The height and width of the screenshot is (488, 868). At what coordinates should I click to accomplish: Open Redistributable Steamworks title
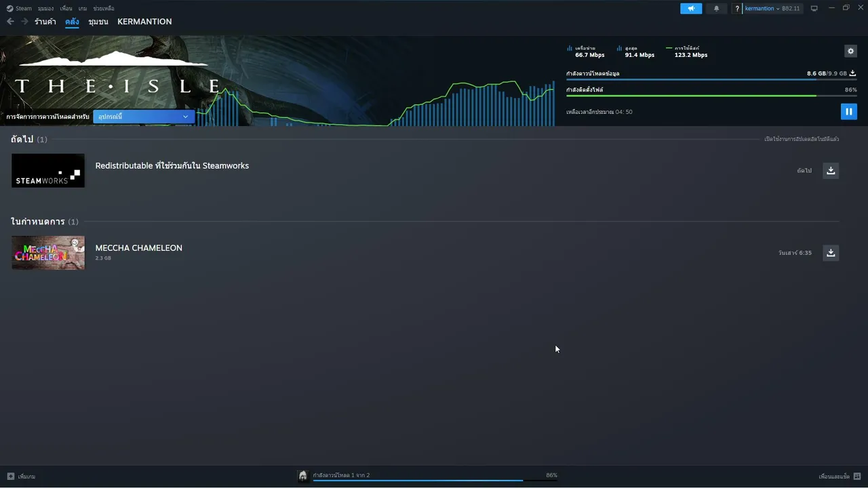pos(172,165)
